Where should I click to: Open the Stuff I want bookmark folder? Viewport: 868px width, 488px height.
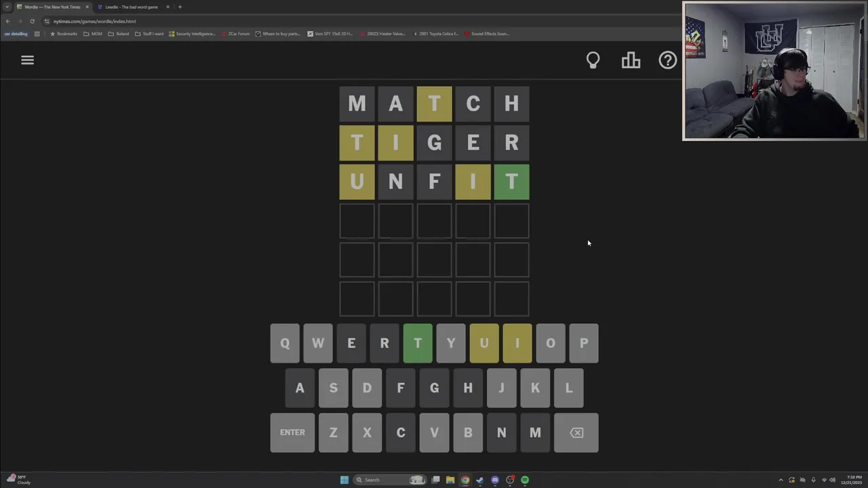149,34
